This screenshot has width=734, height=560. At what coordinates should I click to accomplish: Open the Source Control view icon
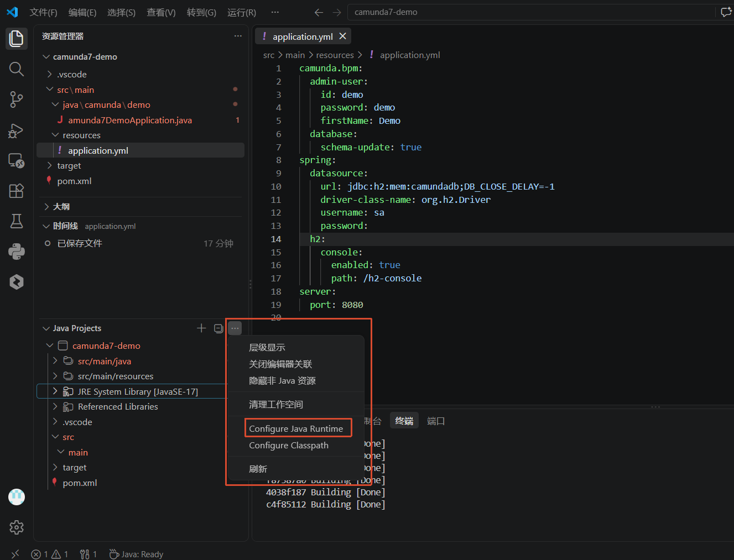point(17,100)
